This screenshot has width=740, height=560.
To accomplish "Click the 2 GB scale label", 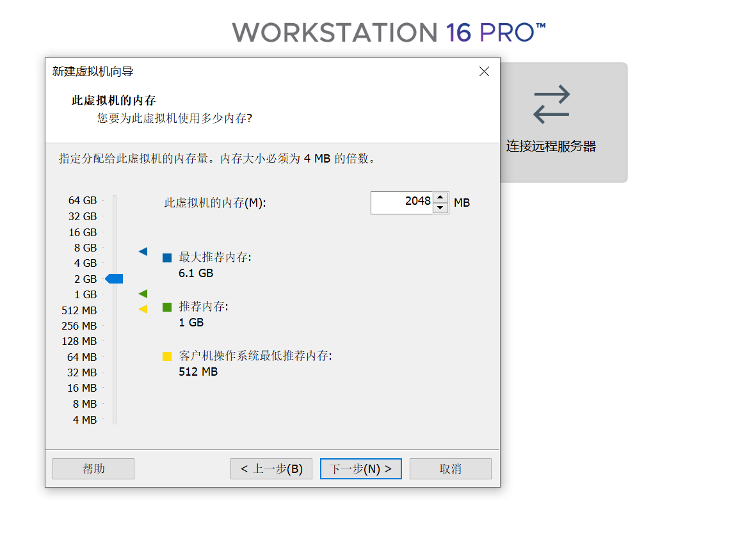I will tap(85, 279).
